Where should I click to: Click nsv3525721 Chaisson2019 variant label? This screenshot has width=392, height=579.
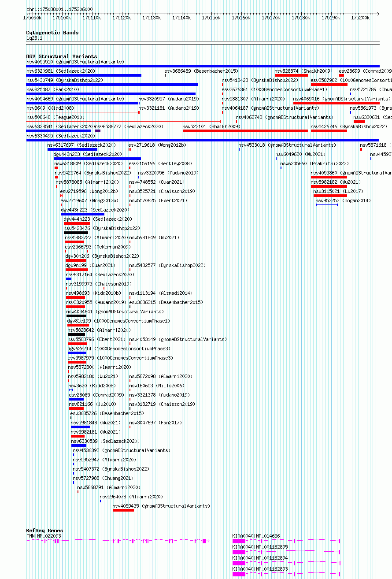162,191
